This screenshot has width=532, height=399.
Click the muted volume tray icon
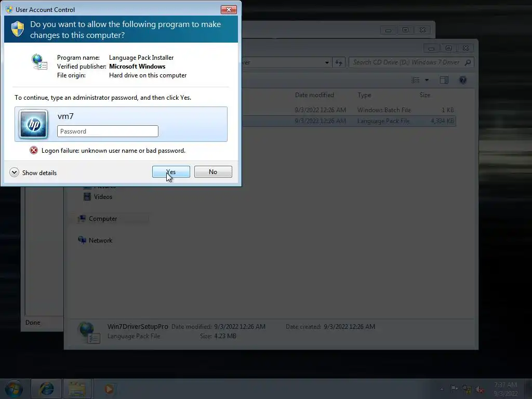coord(480,389)
